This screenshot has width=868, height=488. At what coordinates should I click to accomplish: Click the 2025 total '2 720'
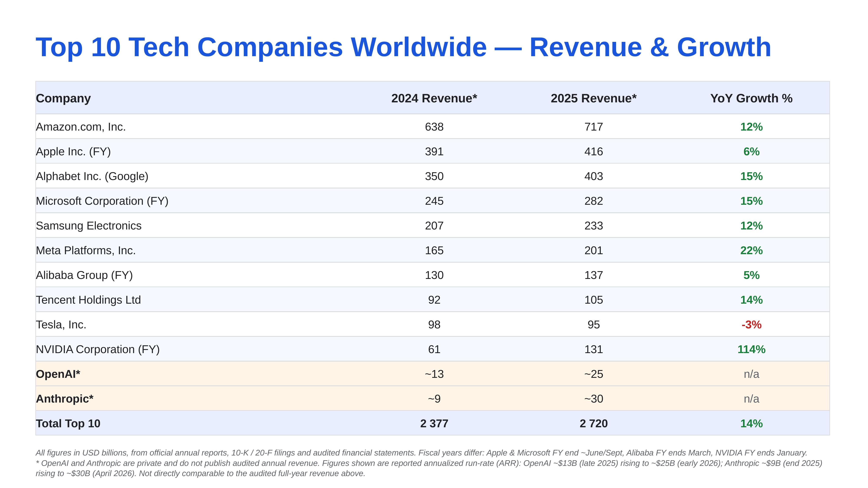click(x=593, y=423)
